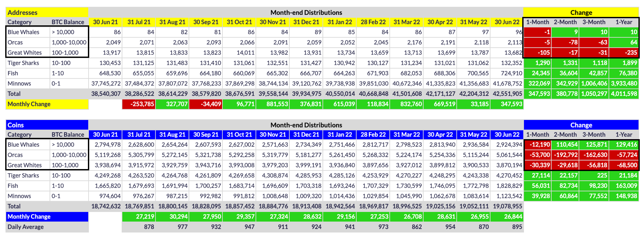
Task: Select the Orcas "2,176" addresses cell
Action: coord(407,42)
